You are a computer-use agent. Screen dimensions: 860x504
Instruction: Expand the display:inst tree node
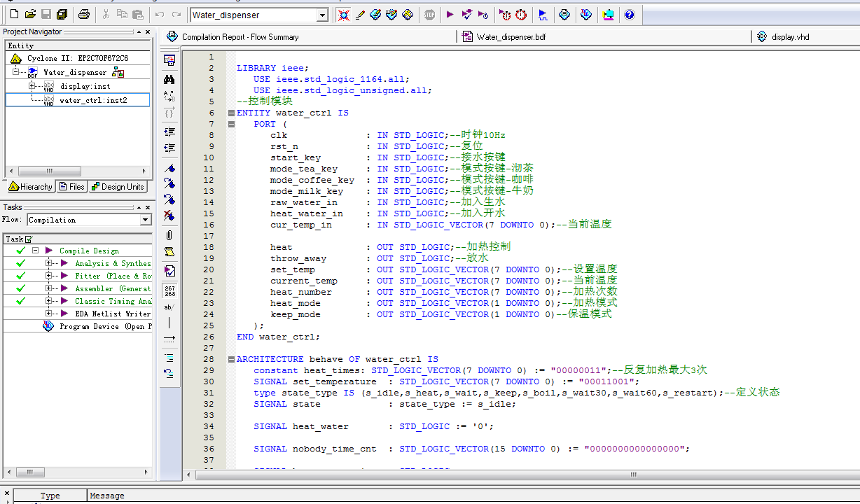pyautogui.click(x=32, y=86)
